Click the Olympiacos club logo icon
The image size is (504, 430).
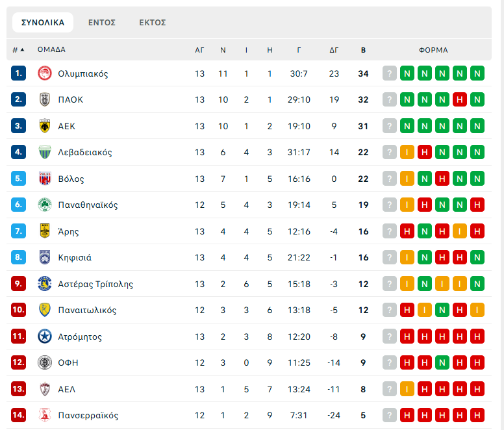point(45,73)
